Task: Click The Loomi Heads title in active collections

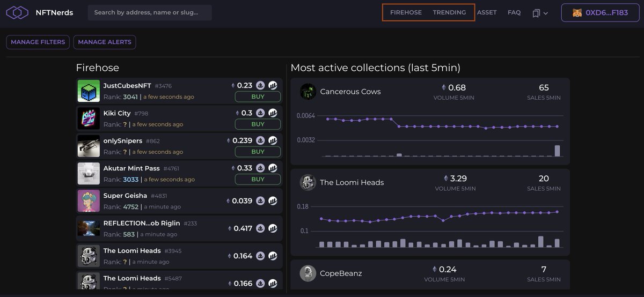Action: [352, 182]
